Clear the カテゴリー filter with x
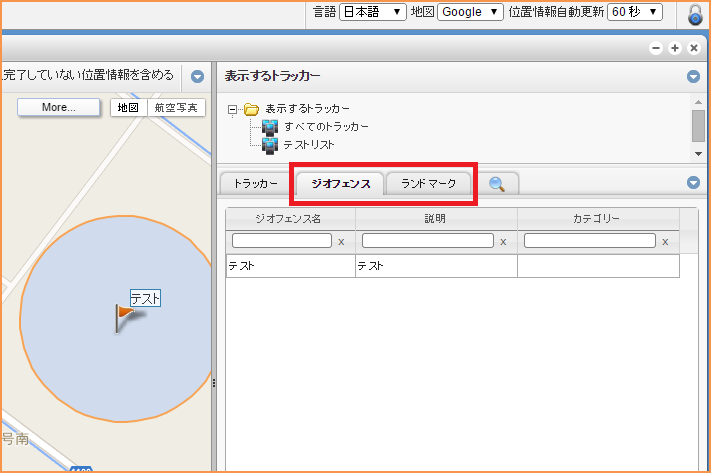This screenshot has width=711, height=473. pyautogui.click(x=665, y=241)
